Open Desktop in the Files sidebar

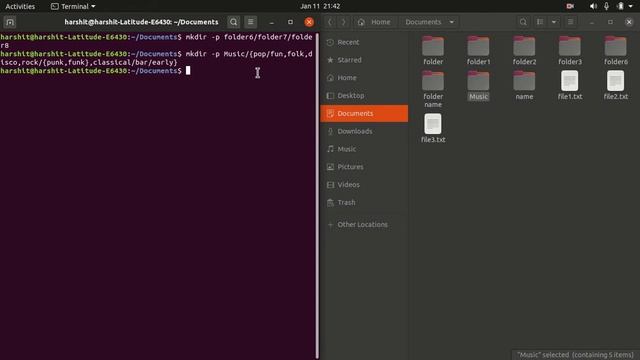tap(364, 96)
